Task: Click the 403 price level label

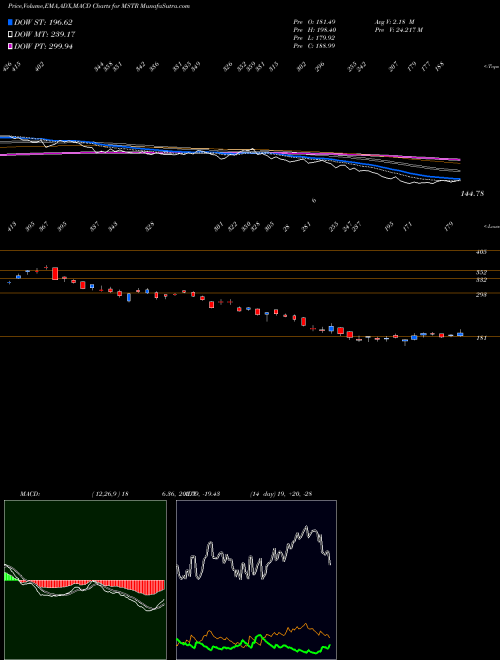Action: [481, 252]
